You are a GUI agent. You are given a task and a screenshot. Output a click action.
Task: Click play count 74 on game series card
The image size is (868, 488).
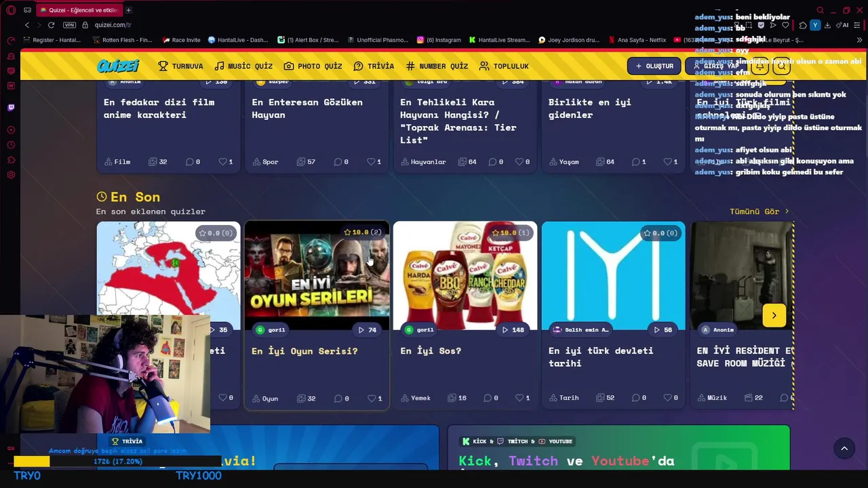(367, 330)
